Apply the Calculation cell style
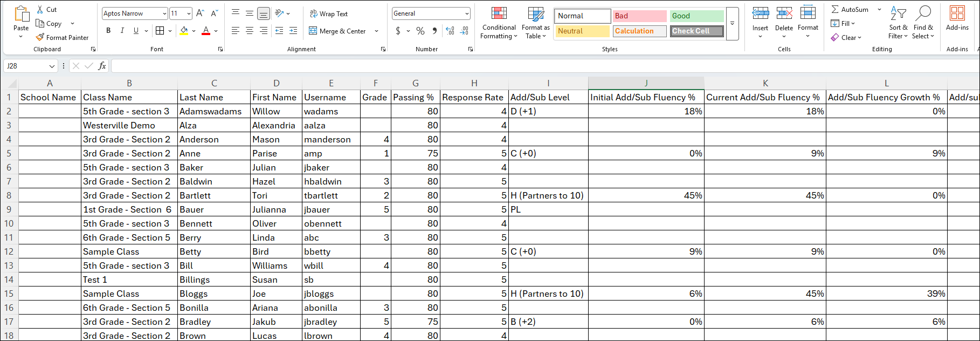Viewport: 980px width, 341px height. point(640,31)
